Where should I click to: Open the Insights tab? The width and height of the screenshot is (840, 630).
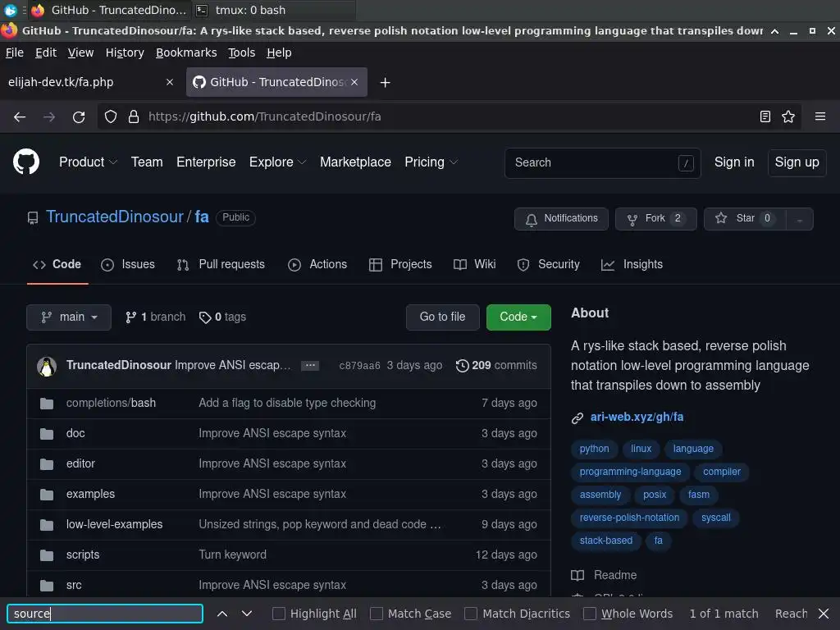pos(632,265)
